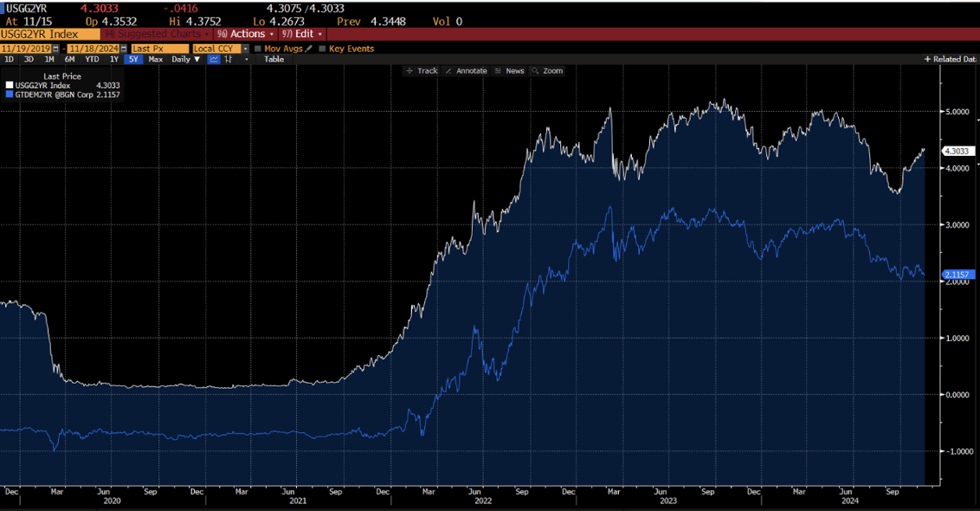Open the Actions menu

(x=246, y=34)
